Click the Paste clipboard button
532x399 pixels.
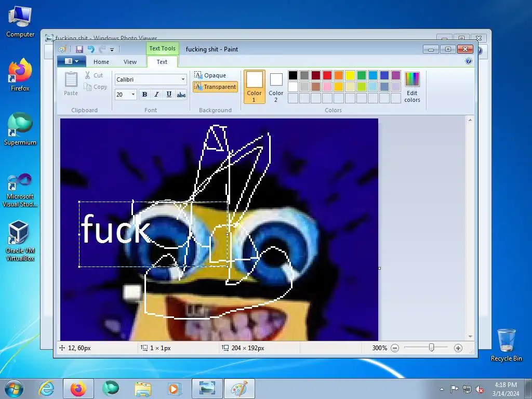[x=71, y=84]
